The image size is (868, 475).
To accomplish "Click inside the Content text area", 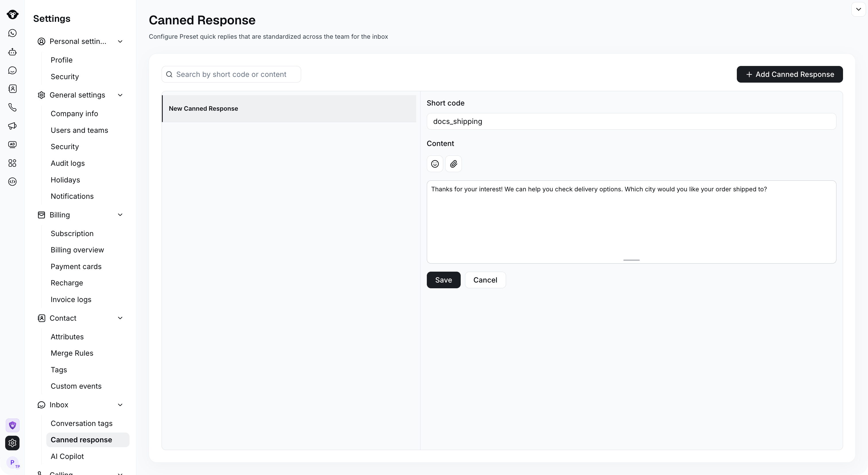I will click(631, 222).
